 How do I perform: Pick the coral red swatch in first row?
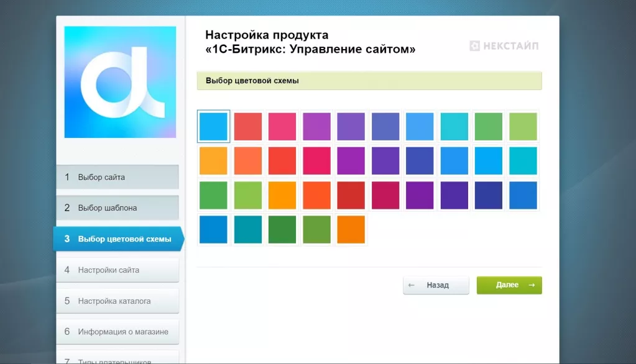(x=248, y=127)
